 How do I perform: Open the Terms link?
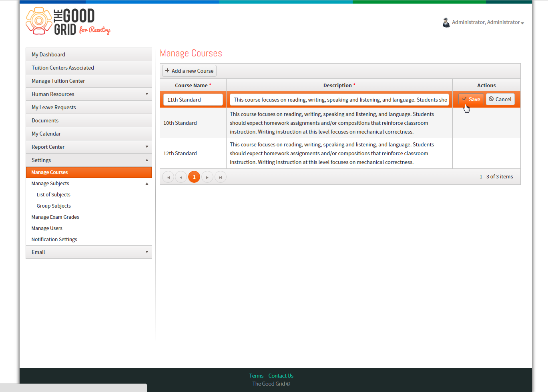(256, 376)
